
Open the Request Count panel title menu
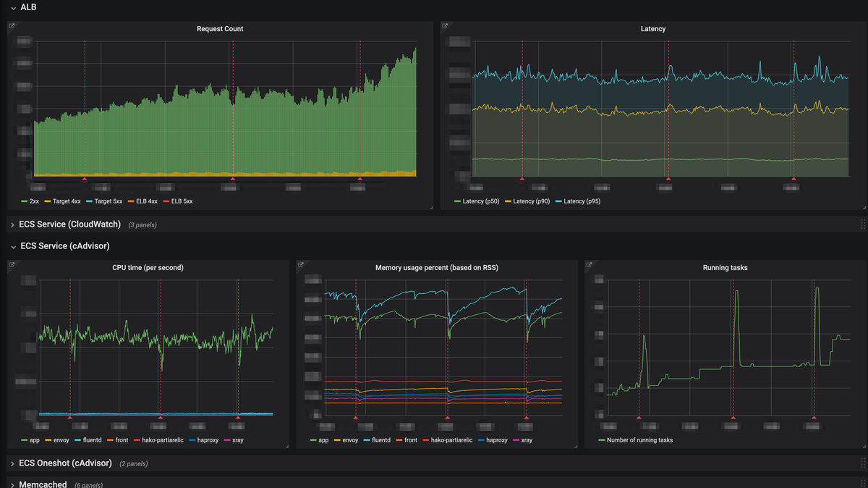(x=220, y=29)
